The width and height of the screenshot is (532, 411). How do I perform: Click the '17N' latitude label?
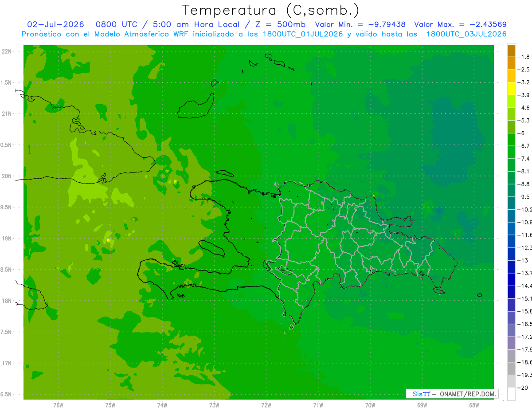coord(7,363)
